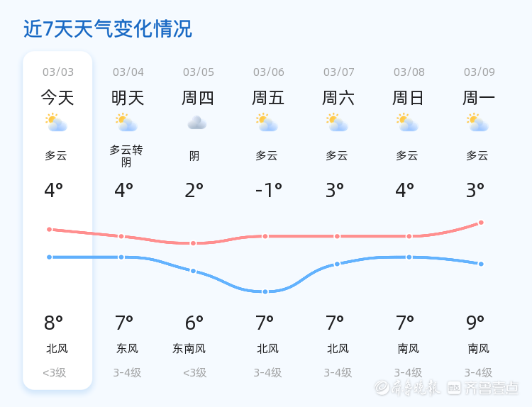Click the 周五 partly cloudy icon
532x407 pixels.
(267, 123)
